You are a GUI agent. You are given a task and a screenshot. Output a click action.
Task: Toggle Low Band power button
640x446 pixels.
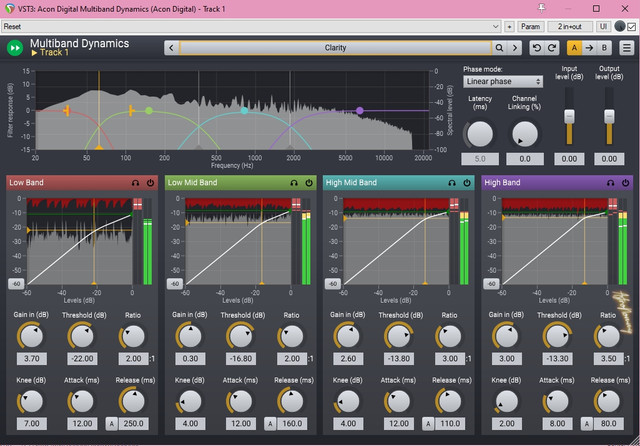(150, 183)
